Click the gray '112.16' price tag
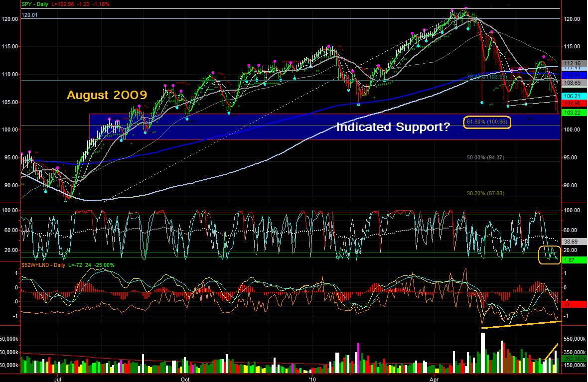Image resolution: width=588 pixels, height=382 pixels. [x=573, y=63]
